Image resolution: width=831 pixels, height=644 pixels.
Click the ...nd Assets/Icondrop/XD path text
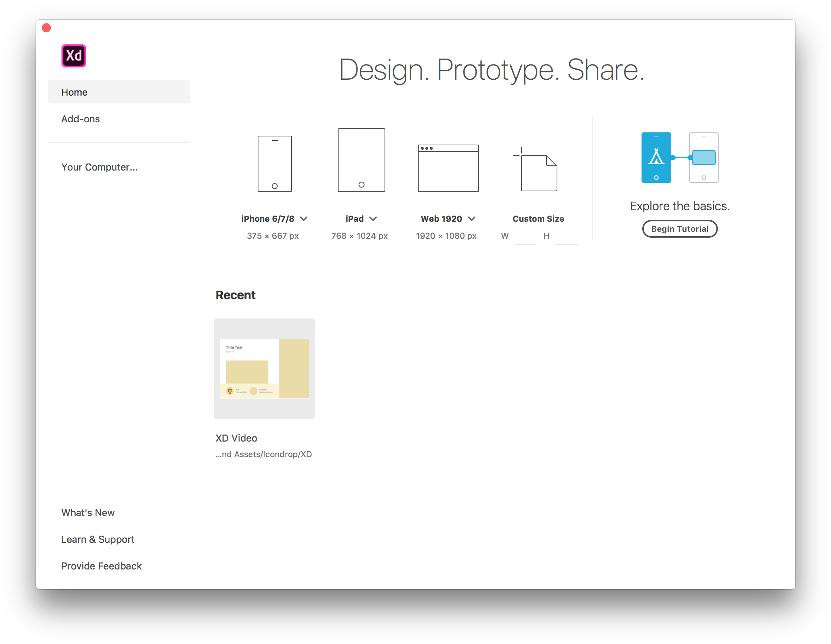[263, 454]
